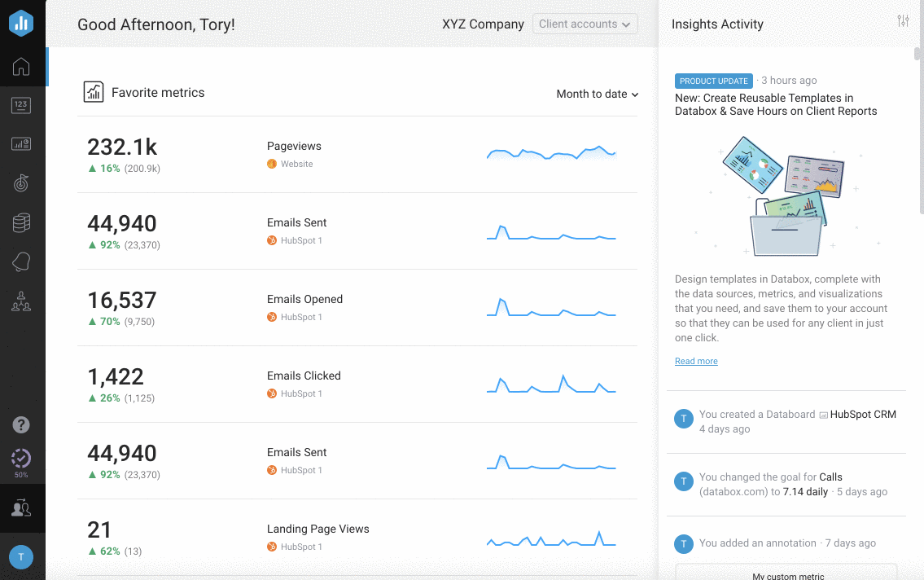Click the Pageviews sparkline chart
Image resolution: width=924 pixels, height=580 pixels.
pos(552,152)
